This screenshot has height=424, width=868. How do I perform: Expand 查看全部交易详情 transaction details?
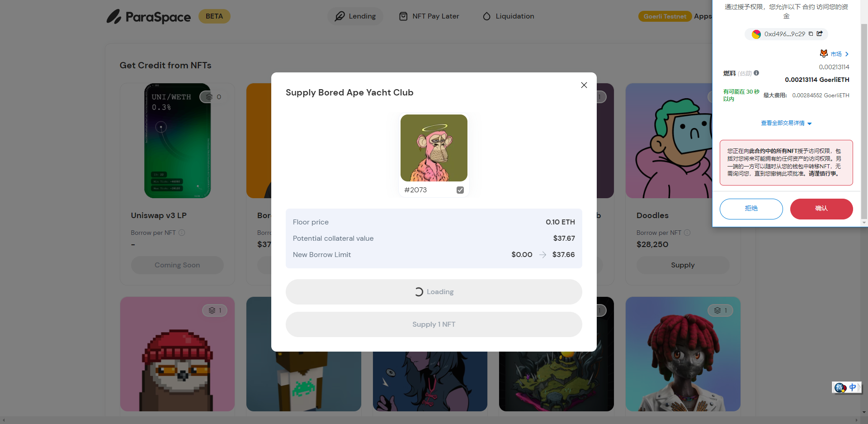tap(786, 123)
